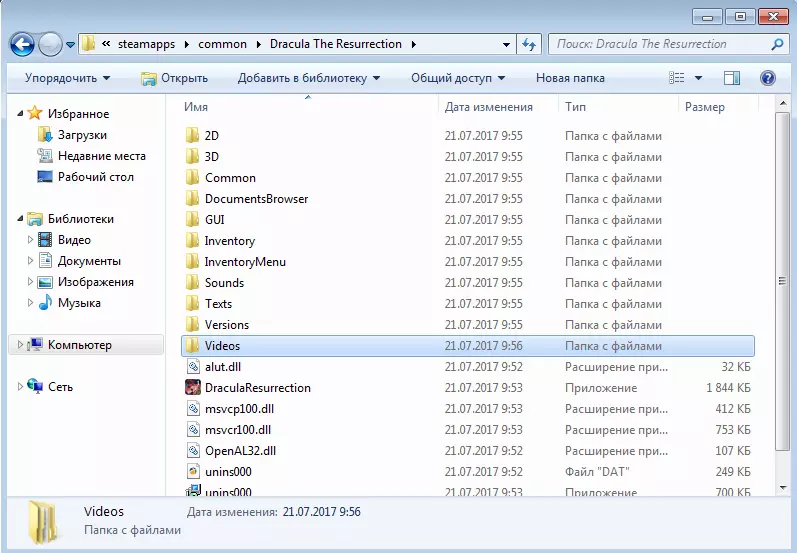Collapse the Избранное group
Screen dimensions: 797x553
pos(20,113)
